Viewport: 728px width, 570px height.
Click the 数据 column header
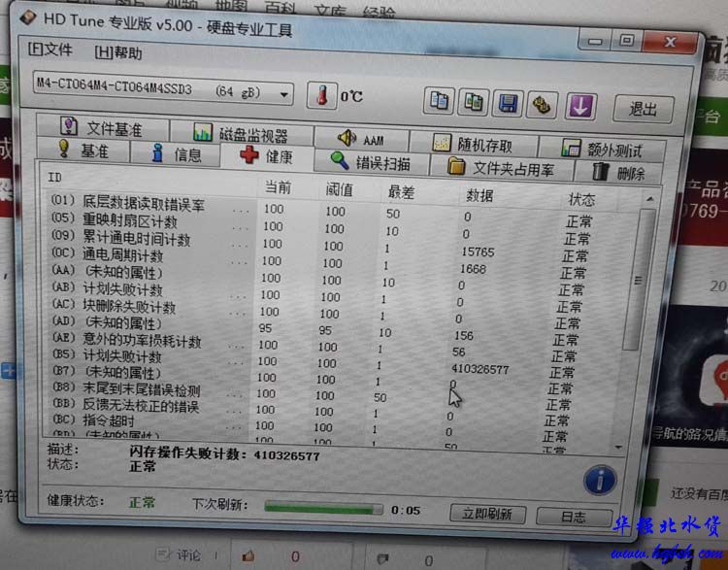480,195
